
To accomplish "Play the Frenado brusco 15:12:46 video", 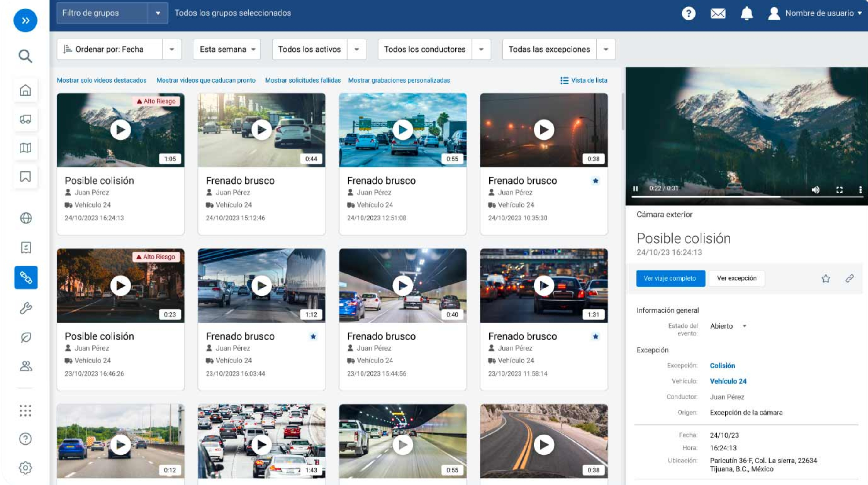I will coord(262,130).
